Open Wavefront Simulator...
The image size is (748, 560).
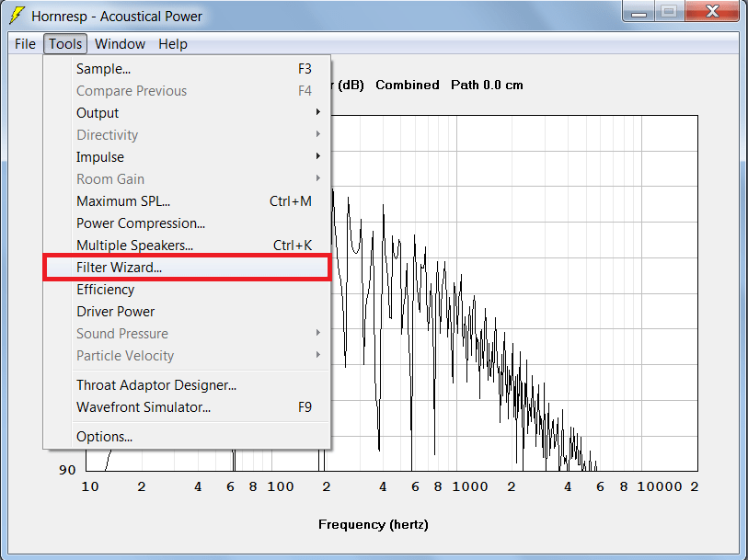[x=187, y=407]
